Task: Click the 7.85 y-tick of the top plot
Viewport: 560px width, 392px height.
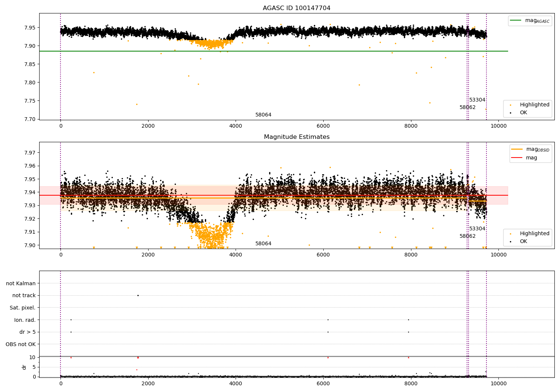Action: (x=30, y=64)
